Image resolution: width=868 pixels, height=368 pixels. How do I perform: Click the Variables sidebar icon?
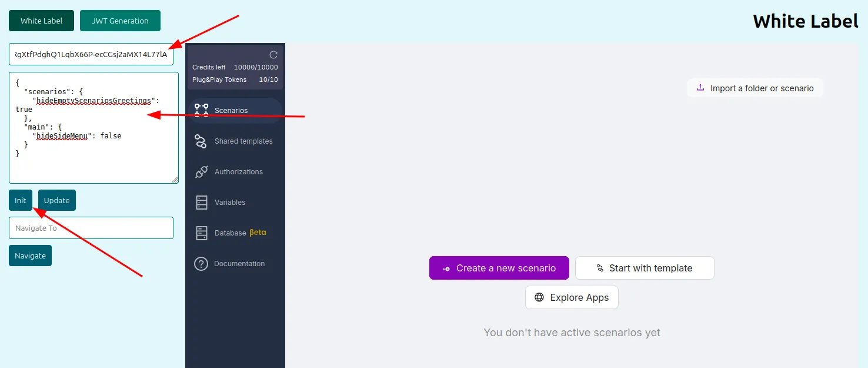click(202, 203)
